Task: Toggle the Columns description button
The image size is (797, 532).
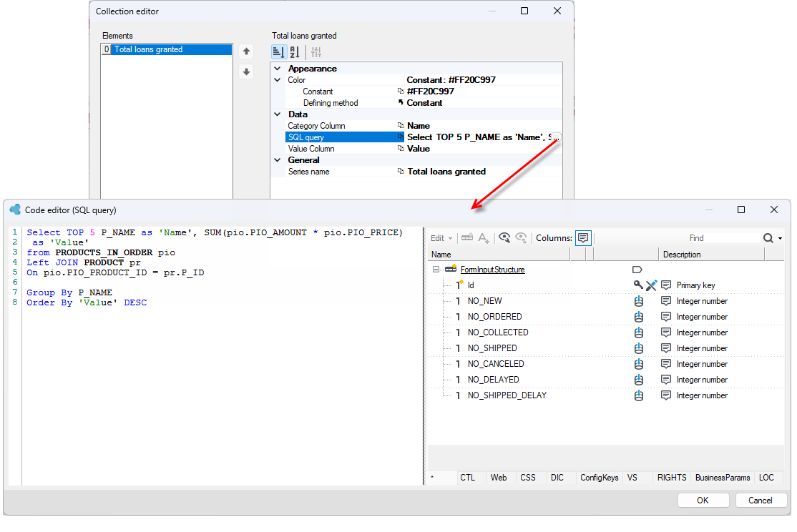Action: (x=583, y=238)
